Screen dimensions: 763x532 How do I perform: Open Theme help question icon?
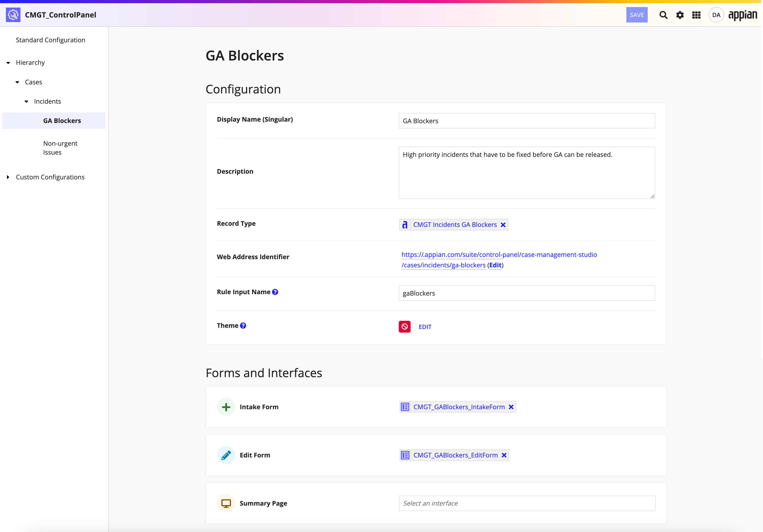coord(243,326)
